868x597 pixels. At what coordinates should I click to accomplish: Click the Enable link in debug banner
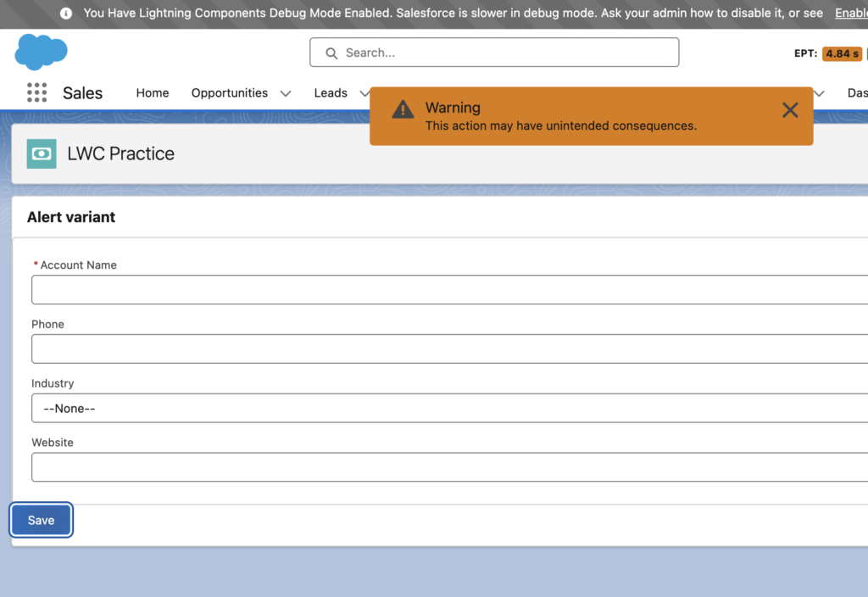850,14
